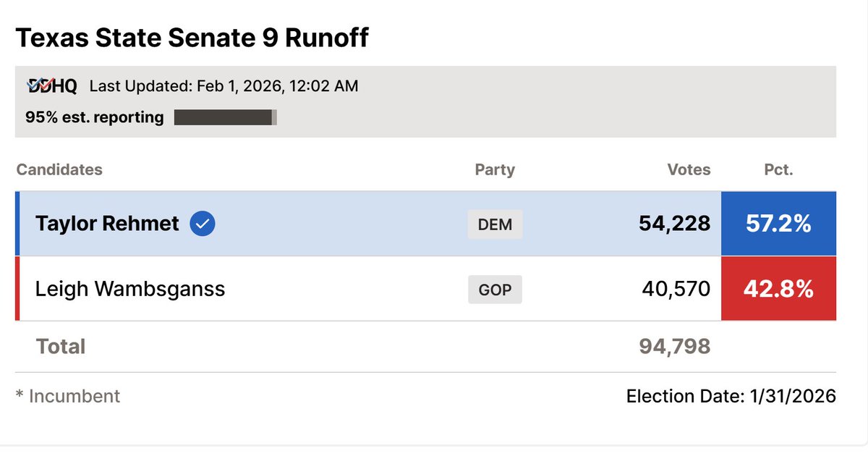Click the est. reporting progress bar
This screenshot has width=868, height=459.
pos(226,117)
